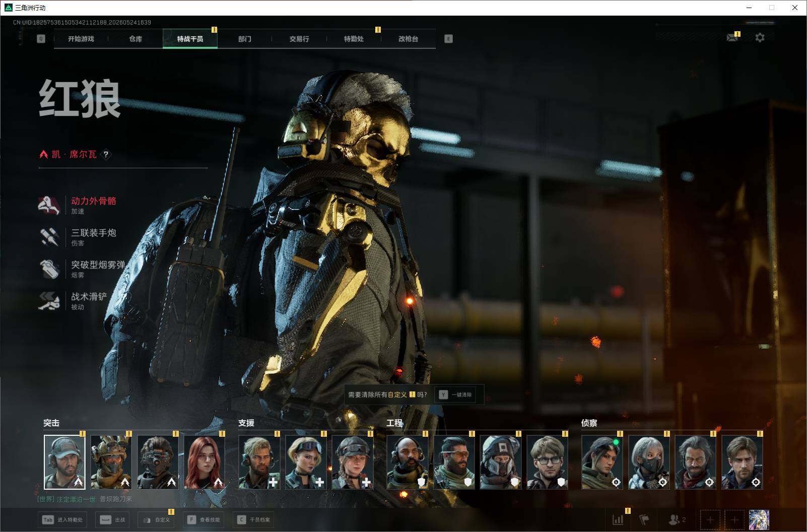Select the 三联装手炮 skill icon
Viewport: 807px width, 532px height.
[49, 237]
